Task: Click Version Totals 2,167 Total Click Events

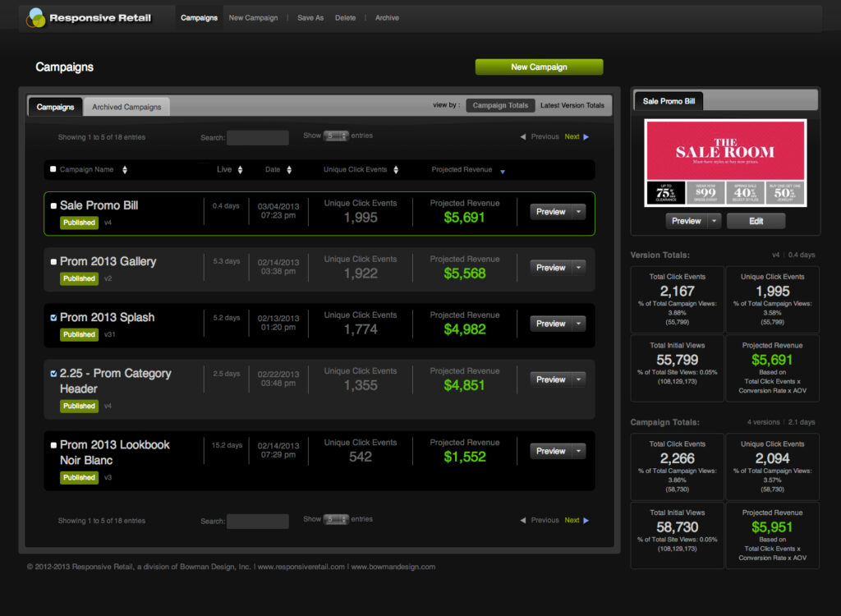Action: coord(678,292)
